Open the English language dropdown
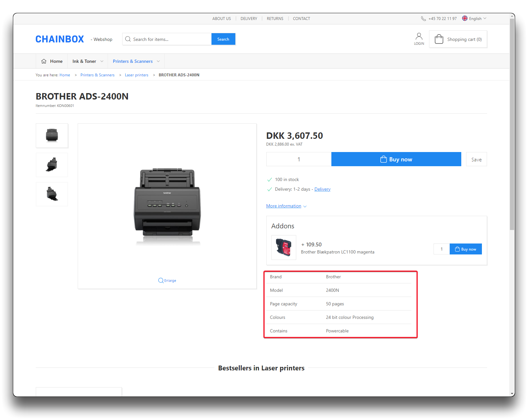This screenshot has width=528, height=420. click(474, 19)
